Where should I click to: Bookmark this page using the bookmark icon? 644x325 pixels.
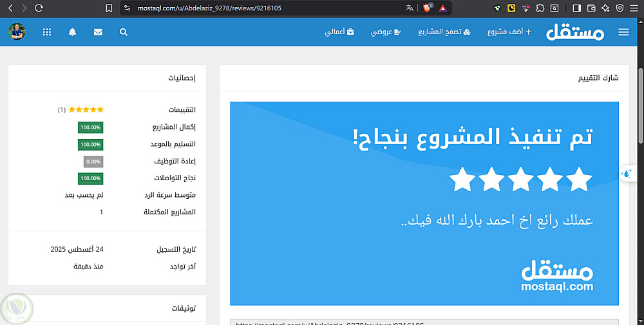click(x=109, y=8)
